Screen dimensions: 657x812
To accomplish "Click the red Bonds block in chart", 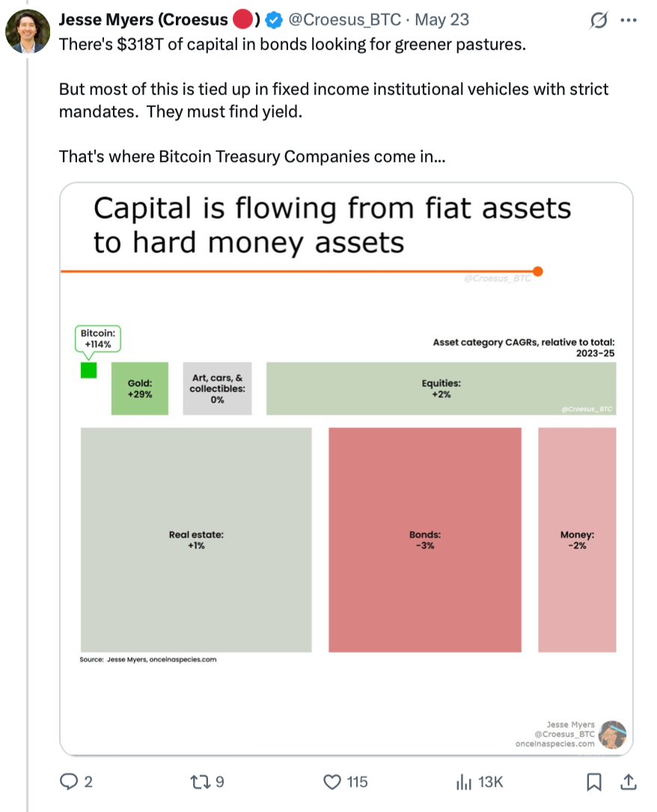I will tap(424, 539).
